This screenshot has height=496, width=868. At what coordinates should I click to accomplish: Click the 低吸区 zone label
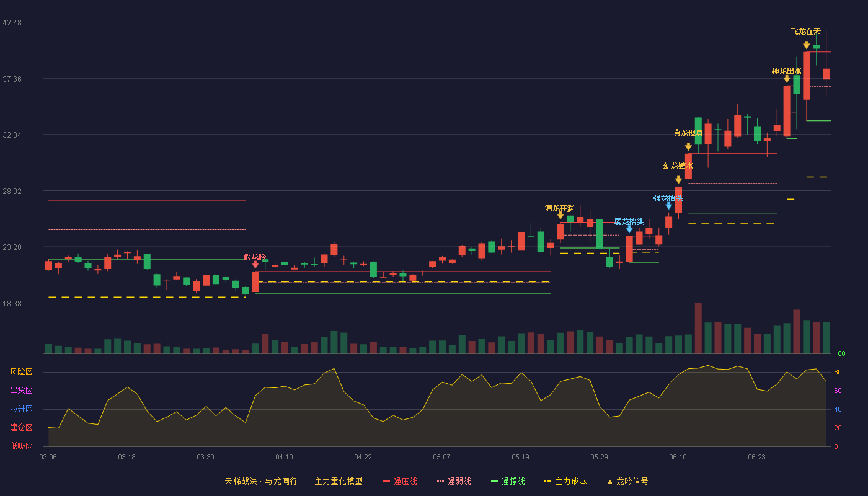point(22,446)
